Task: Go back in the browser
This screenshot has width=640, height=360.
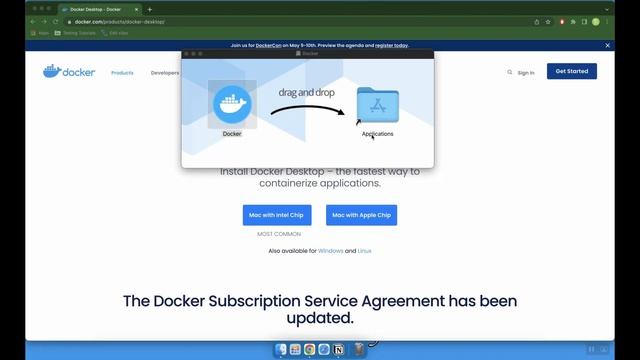Action: click(x=33, y=22)
